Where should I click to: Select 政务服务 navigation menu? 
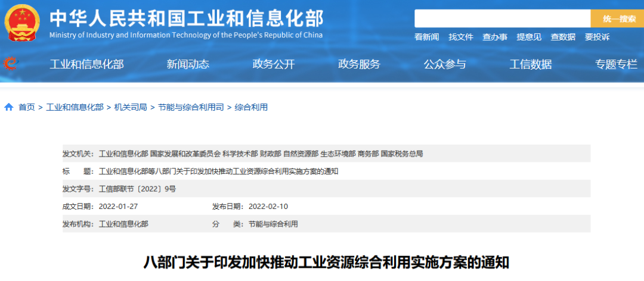pyautogui.click(x=360, y=64)
